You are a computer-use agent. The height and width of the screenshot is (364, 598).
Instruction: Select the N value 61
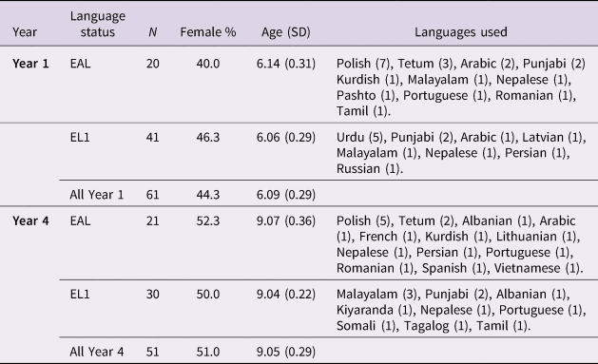click(152, 195)
